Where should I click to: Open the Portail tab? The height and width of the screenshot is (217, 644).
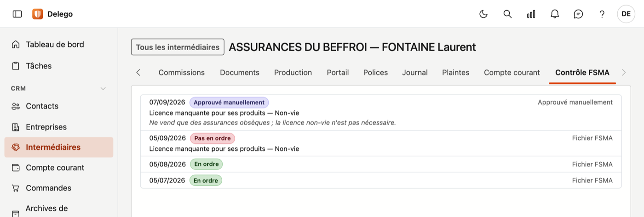(x=338, y=73)
